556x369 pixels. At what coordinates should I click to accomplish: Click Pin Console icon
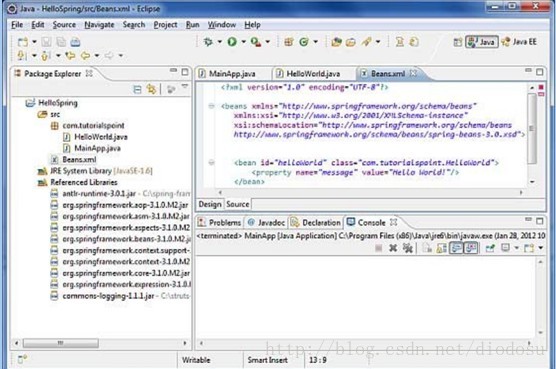(x=490, y=248)
